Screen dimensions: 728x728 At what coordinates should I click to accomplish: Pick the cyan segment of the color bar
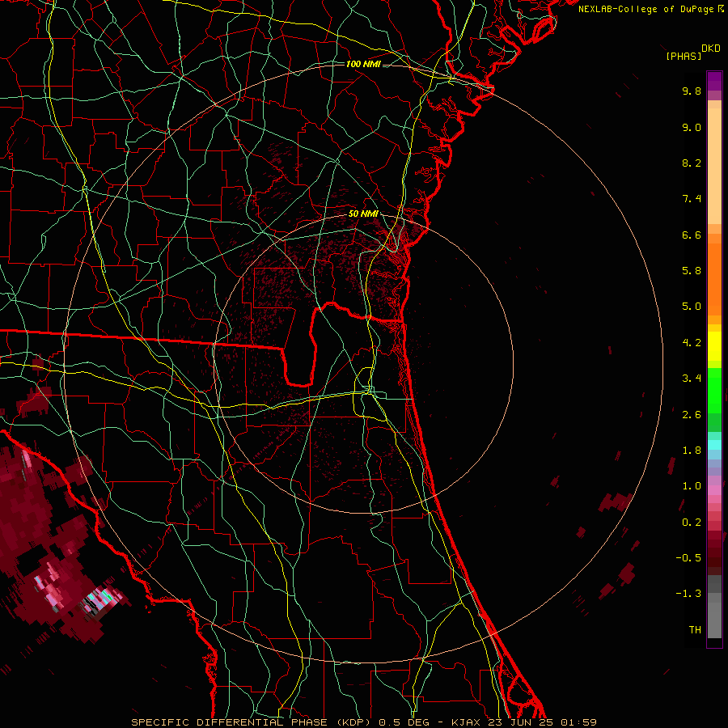pos(714,445)
